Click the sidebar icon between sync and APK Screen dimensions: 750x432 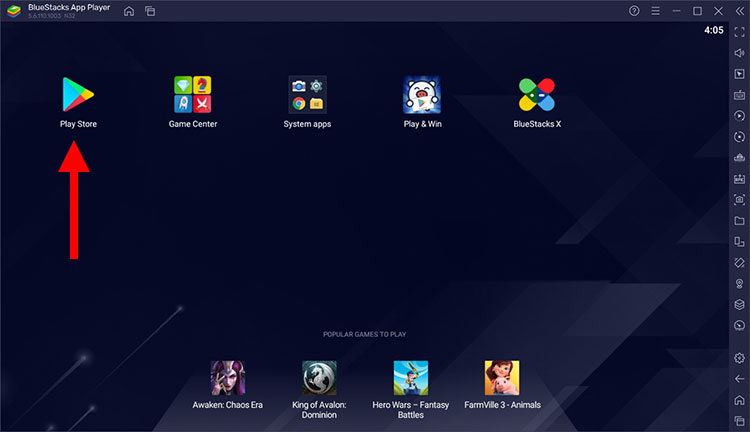[739, 158]
